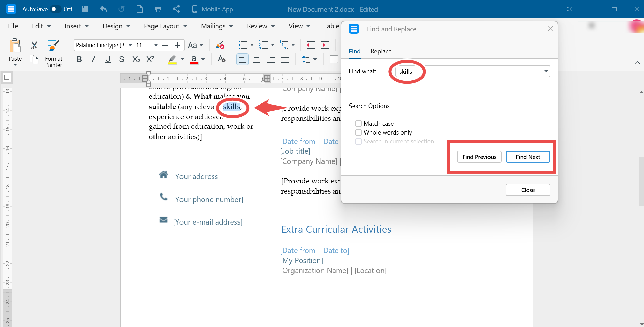
Task: Open the Change Case Aa dropdown
Action: point(196,45)
